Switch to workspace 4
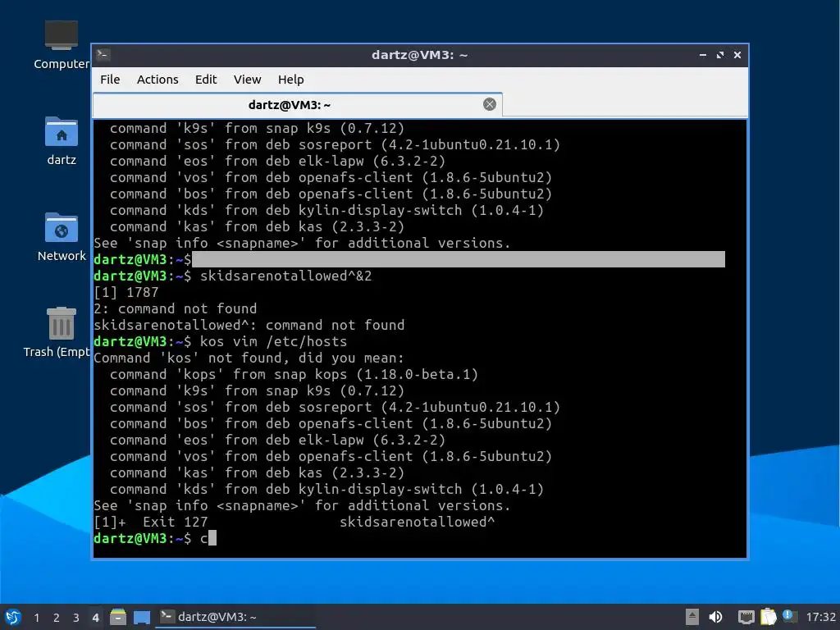Viewport: 840px width, 630px height. (x=95, y=618)
